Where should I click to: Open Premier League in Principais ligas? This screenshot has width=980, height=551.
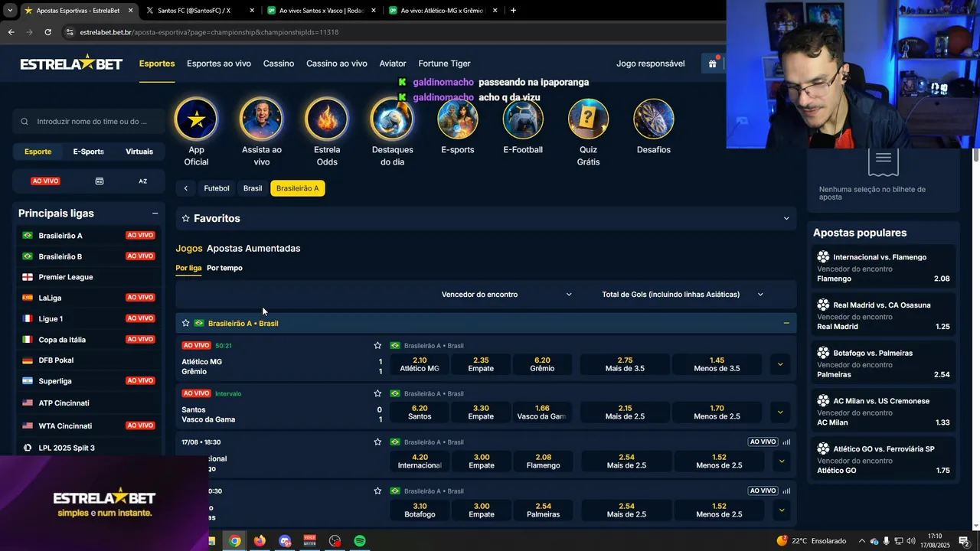click(90, 277)
